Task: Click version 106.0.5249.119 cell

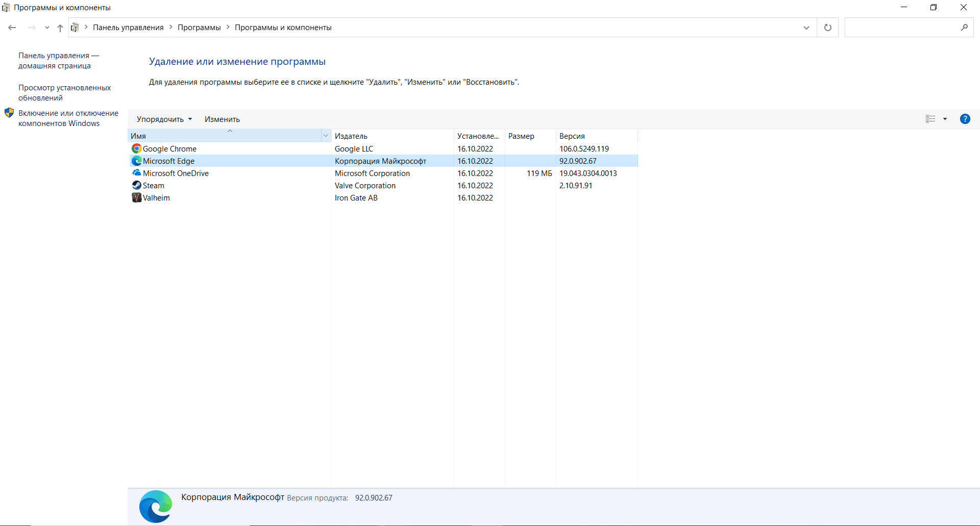Action: (584, 148)
